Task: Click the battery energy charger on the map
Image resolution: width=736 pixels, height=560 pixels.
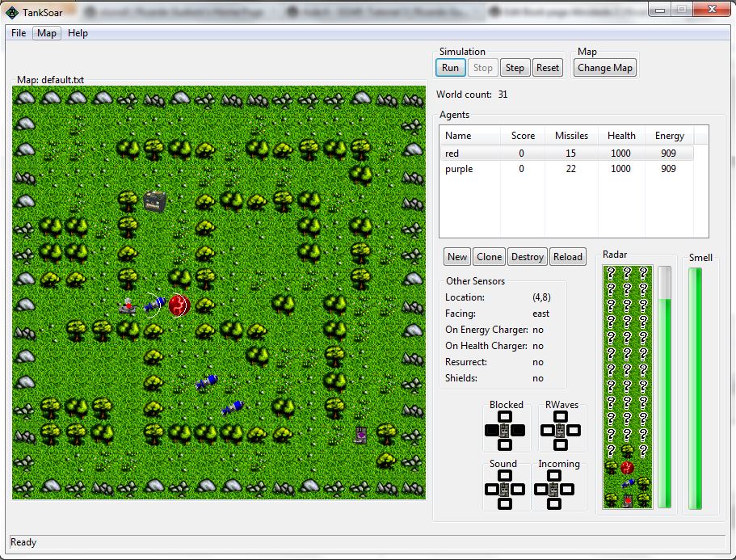Action: coord(154,200)
